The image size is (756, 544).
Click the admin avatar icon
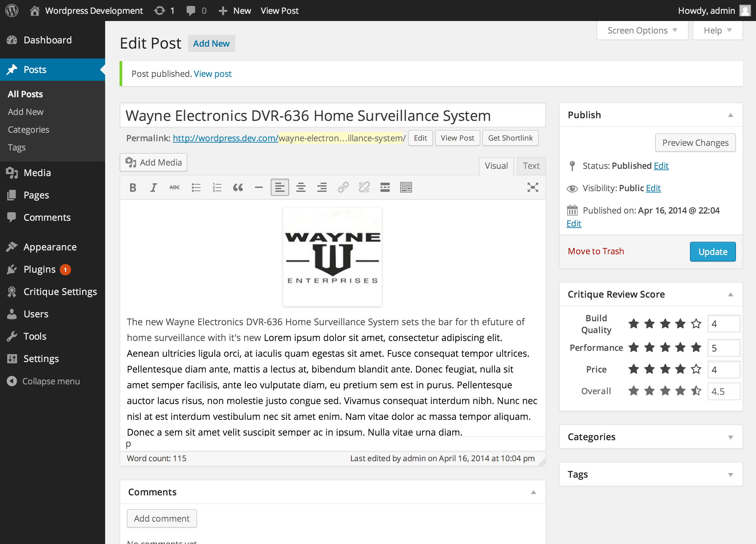click(745, 11)
